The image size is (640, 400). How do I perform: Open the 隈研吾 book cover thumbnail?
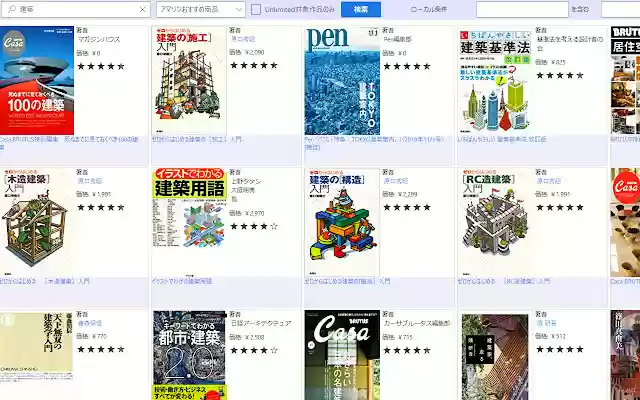495,357
